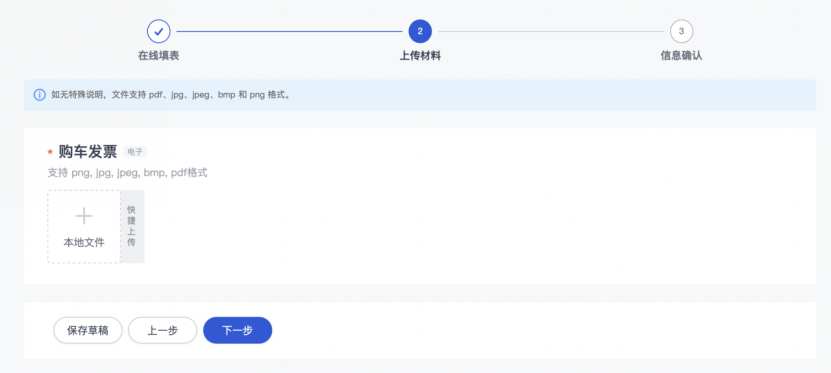This screenshot has width=831, height=373.
Task: Jump to step 3 circle indicator
Action: click(x=681, y=31)
